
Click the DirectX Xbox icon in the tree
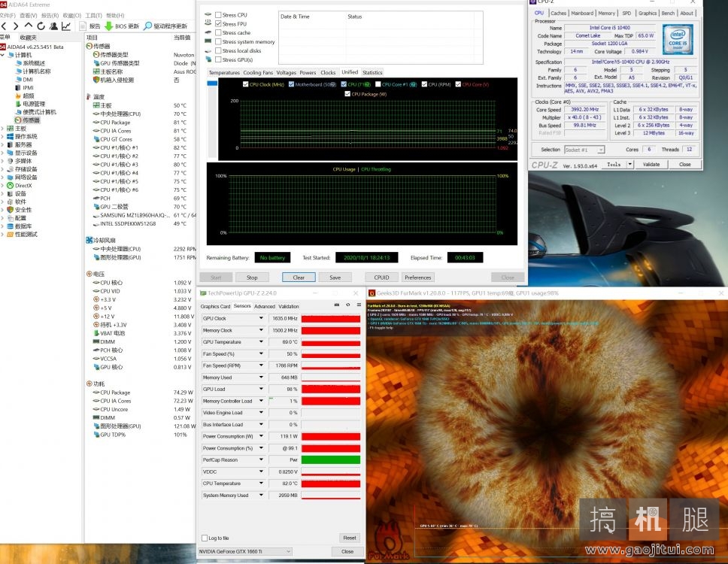11,185
